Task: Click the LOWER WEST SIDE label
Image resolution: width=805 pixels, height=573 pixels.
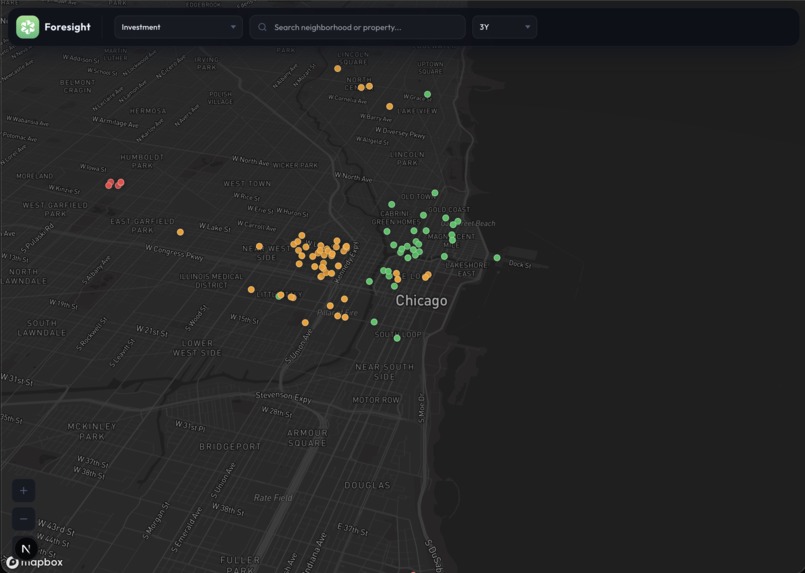Action: coord(197,348)
